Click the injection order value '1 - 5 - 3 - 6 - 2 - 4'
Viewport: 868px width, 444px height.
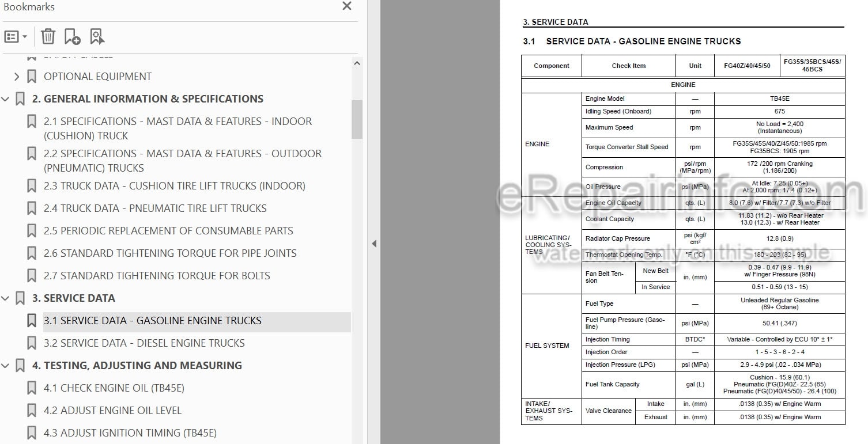(780, 352)
